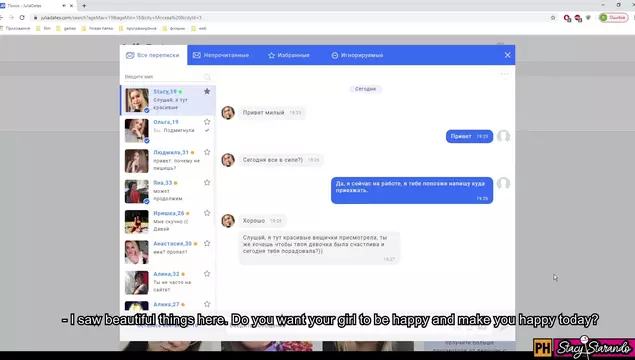Star the Яна,33 conversation
The height and width of the screenshot is (360, 635).
pos(207,182)
